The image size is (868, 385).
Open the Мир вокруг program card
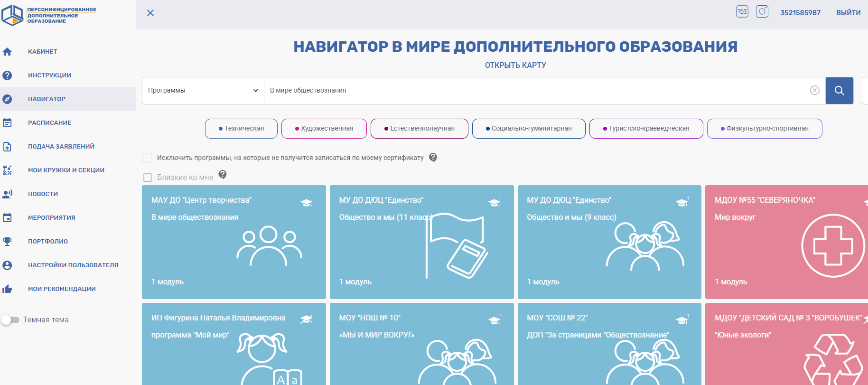tap(786, 242)
